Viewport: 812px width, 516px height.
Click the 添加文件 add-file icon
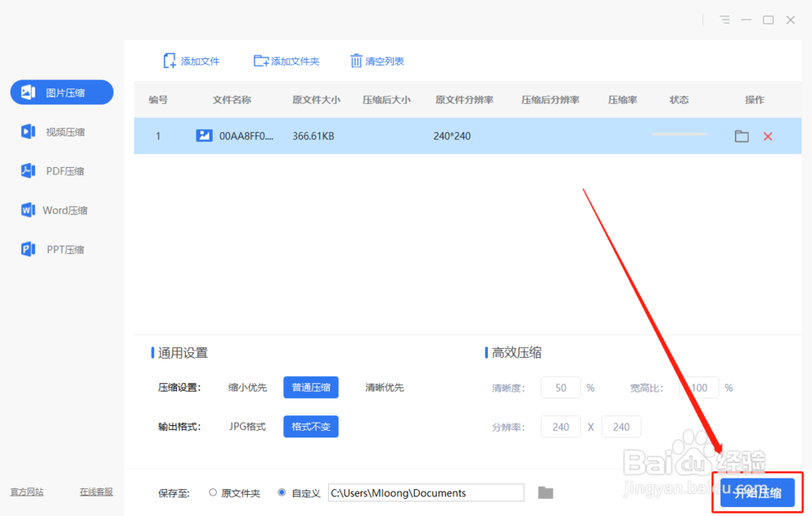pos(169,60)
